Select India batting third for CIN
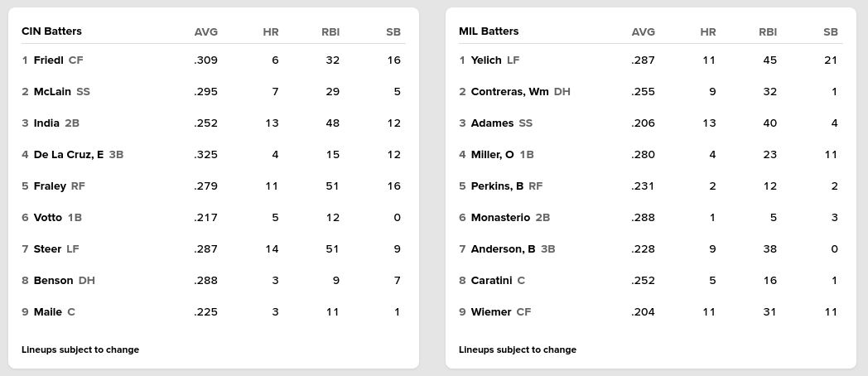 coord(46,123)
